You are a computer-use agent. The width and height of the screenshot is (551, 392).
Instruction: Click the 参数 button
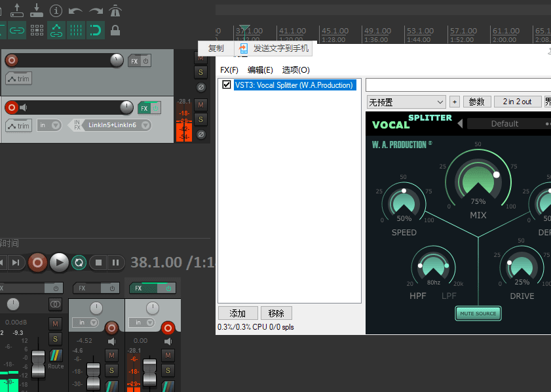[476, 102]
